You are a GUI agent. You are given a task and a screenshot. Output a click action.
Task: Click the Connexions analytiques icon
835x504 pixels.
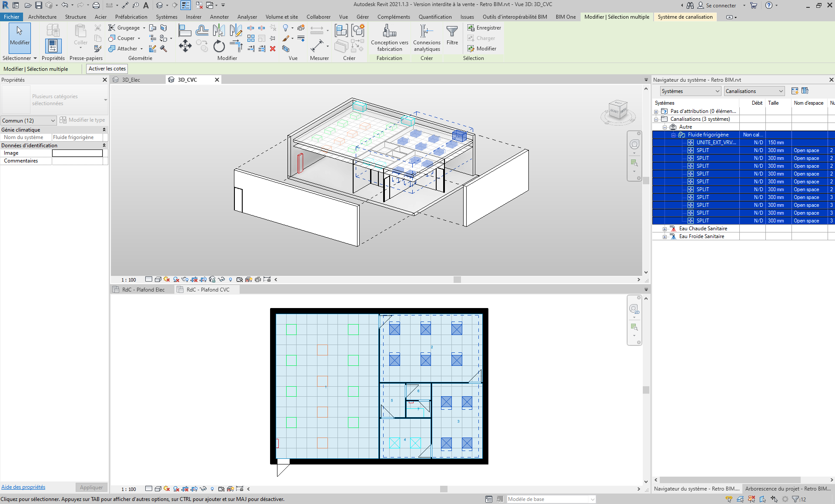point(426,31)
